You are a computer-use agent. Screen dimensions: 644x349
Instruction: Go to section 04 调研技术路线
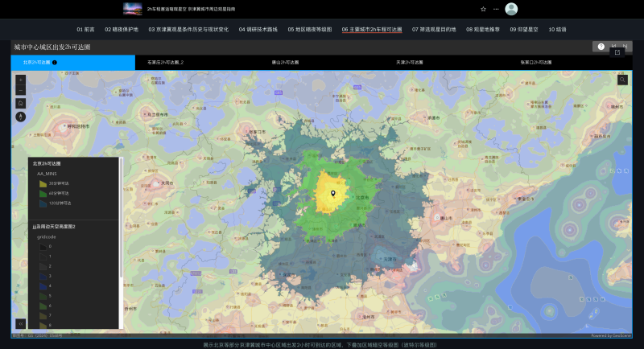pos(258,30)
